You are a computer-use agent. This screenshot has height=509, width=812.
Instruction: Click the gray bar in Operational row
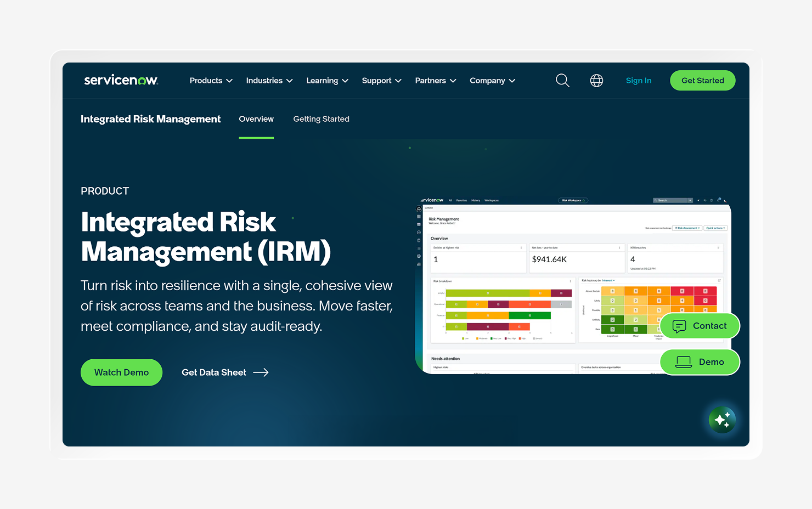coord(561,304)
